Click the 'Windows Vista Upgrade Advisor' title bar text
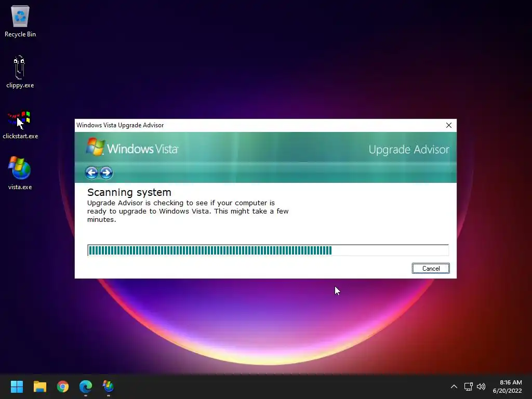Viewport: 532px width, 399px height. 120,125
